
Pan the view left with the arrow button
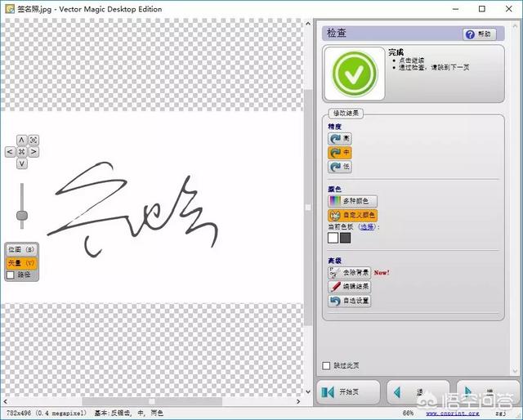pos(10,152)
